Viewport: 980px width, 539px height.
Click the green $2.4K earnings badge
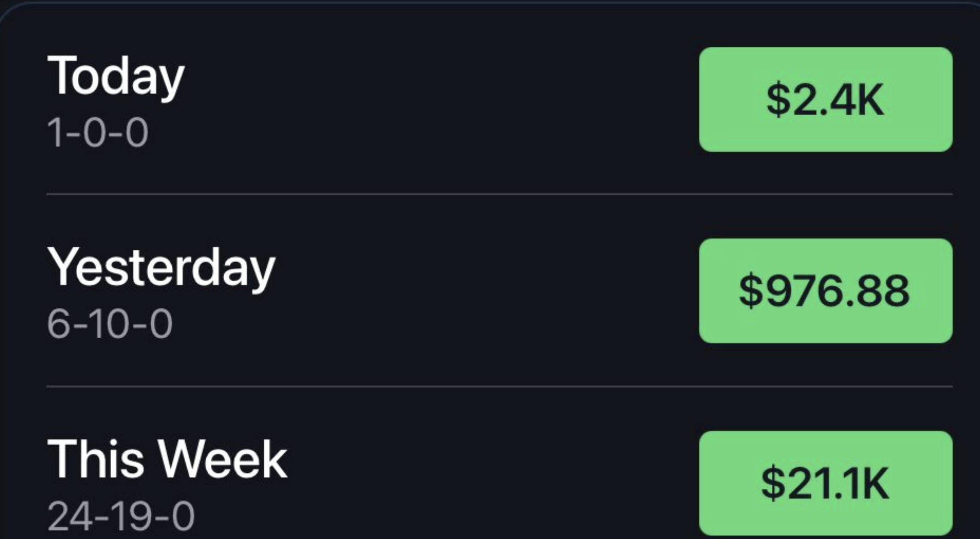tap(825, 99)
